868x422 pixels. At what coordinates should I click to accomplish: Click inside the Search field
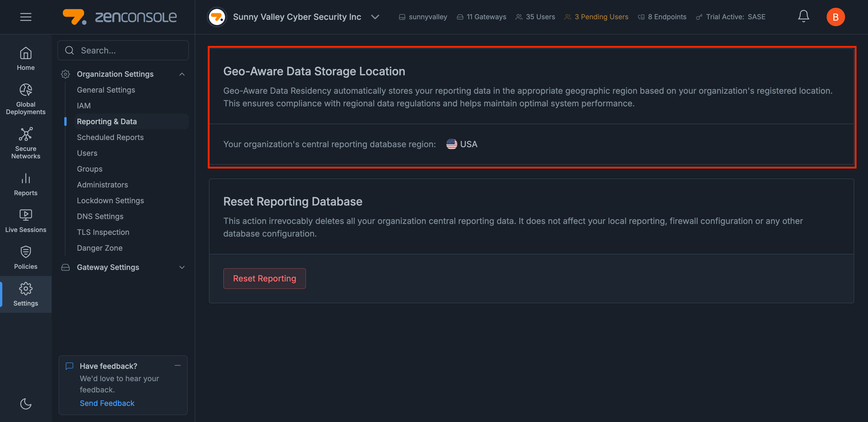123,50
